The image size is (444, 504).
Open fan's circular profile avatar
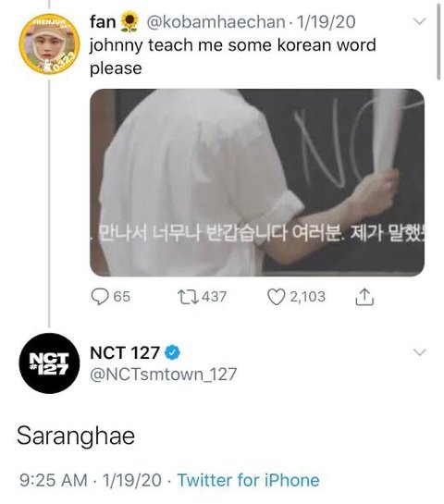(x=49, y=44)
